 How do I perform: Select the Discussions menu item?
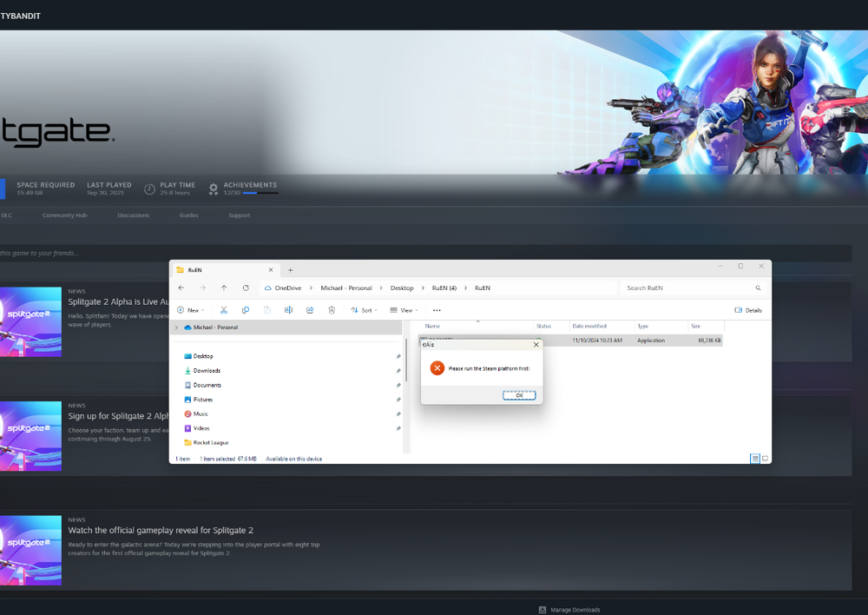(133, 215)
